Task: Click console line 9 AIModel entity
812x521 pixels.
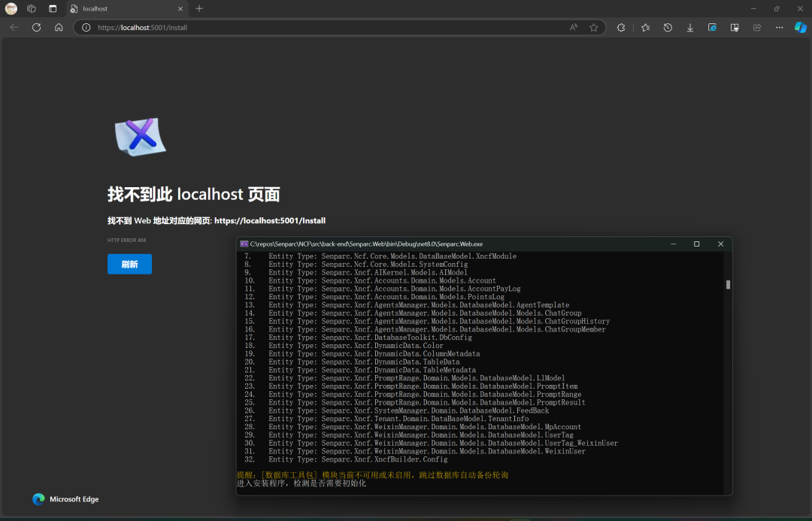Action: (x=356, y=272)
